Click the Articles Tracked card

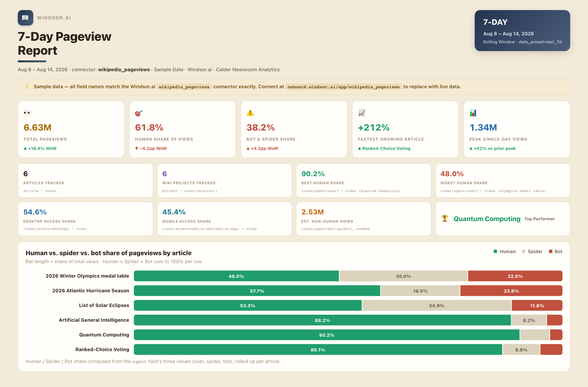[x=85, y=181]
